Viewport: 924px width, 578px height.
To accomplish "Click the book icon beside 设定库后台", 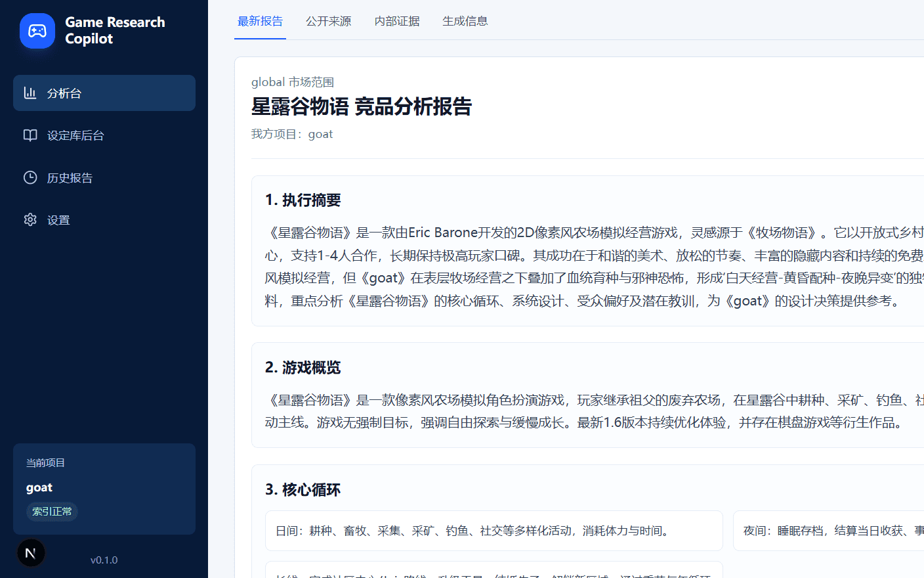I will point(30,135).
